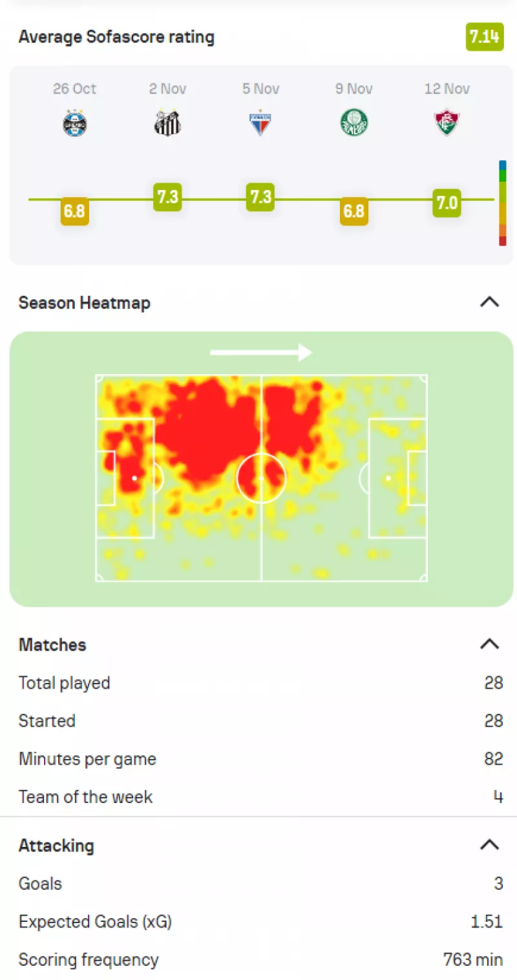This screenshot has height=980, width=517.
Task: Click the Santos club logo
Action: pyautogui.click(x=167, y=123)
